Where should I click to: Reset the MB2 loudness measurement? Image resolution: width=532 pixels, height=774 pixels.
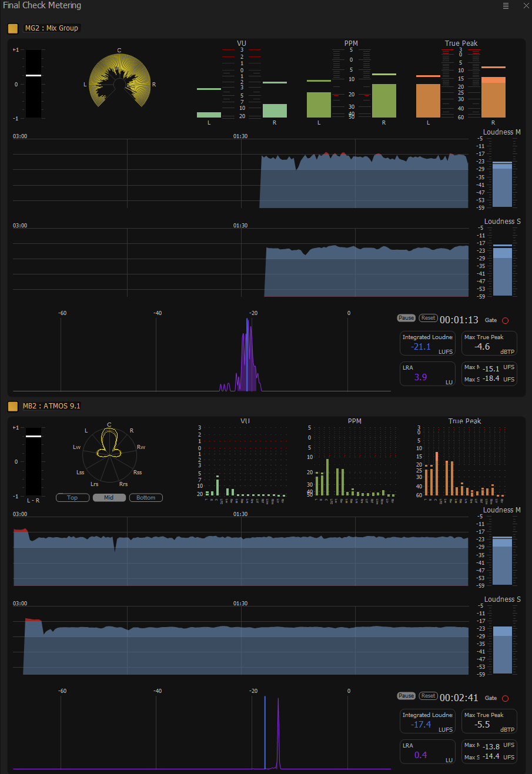click(428, 695)
